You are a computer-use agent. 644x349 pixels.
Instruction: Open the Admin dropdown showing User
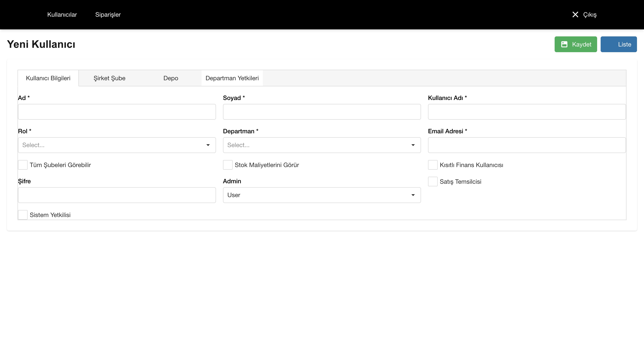click(317, 195)
